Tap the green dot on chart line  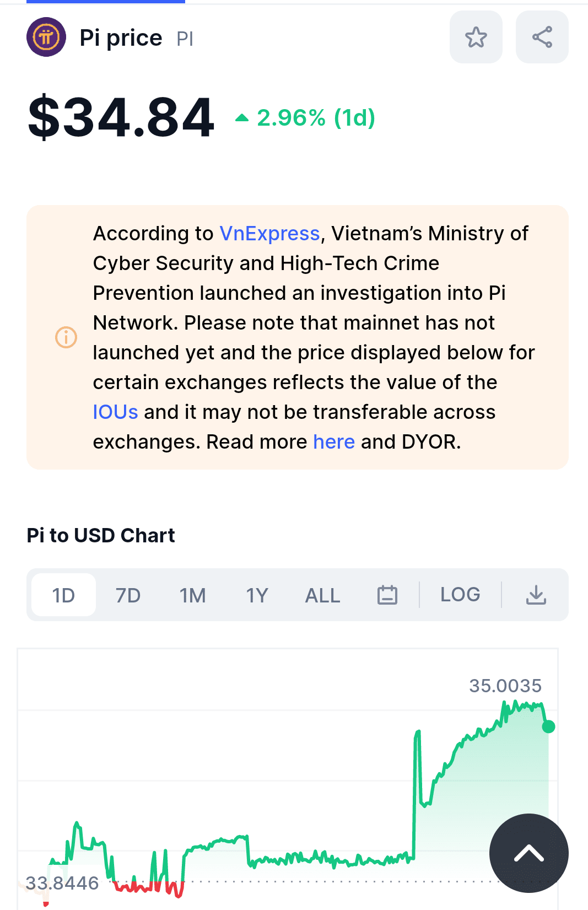548,726
